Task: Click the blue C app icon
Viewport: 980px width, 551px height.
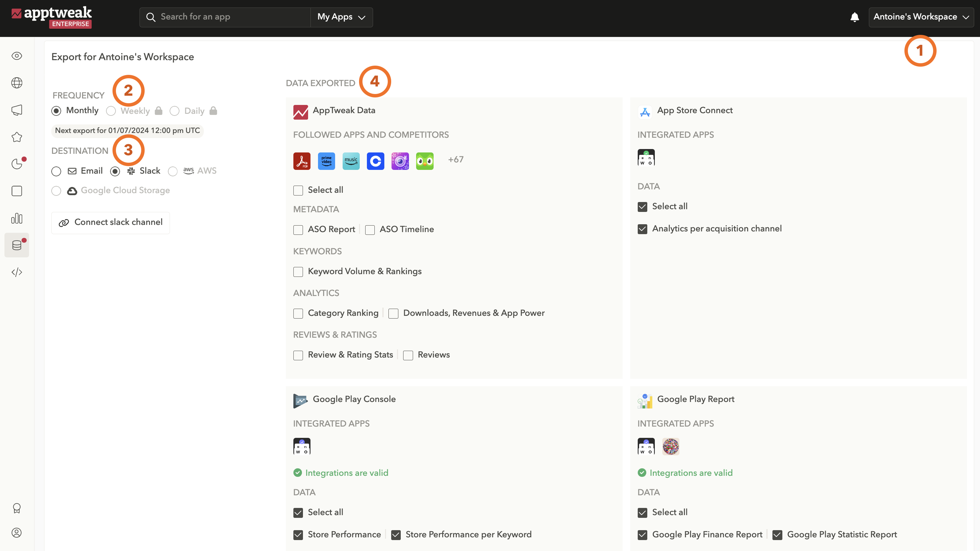Action: (x=375, y=161)
